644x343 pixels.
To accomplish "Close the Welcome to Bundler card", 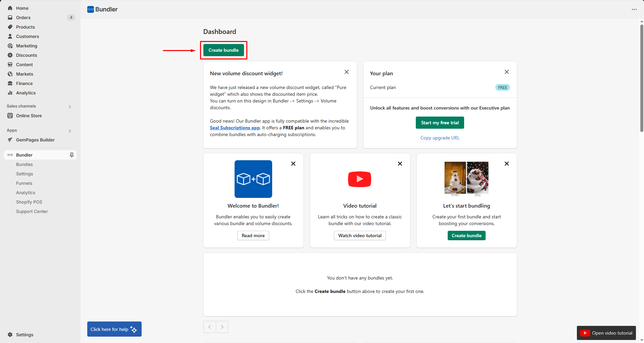I will point(293,164).
